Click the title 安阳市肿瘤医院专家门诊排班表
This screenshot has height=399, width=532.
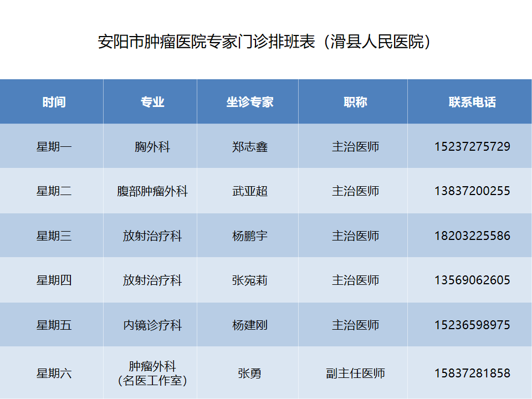coord(206,42)
